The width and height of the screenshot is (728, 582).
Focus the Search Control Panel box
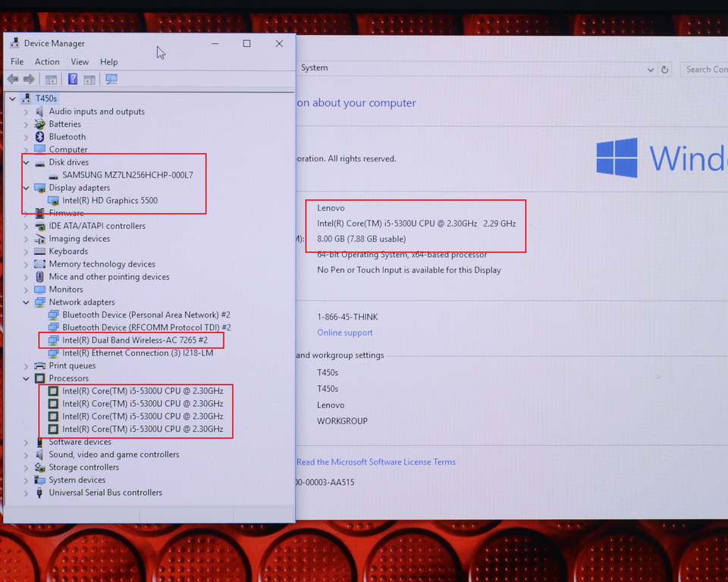click(x=704, y=70)
